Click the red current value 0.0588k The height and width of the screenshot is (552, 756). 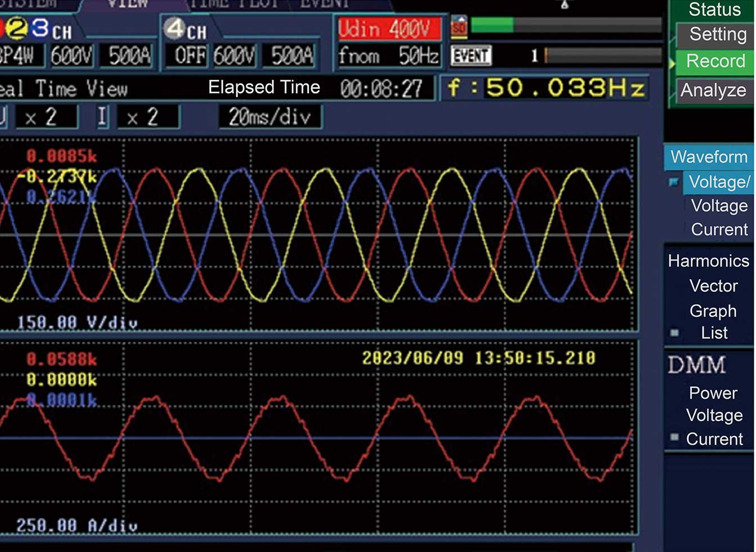coord(61,359)
